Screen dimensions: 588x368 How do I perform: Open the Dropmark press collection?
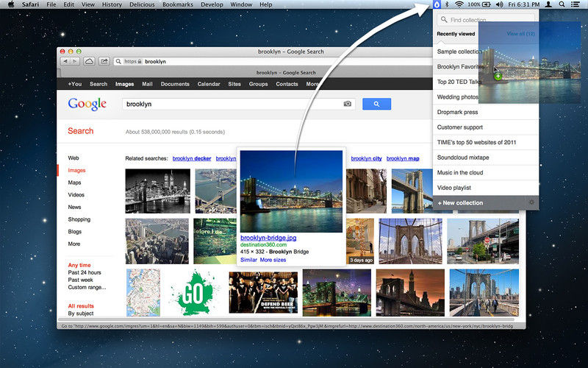pyautogui.click(x=486, y=112)
